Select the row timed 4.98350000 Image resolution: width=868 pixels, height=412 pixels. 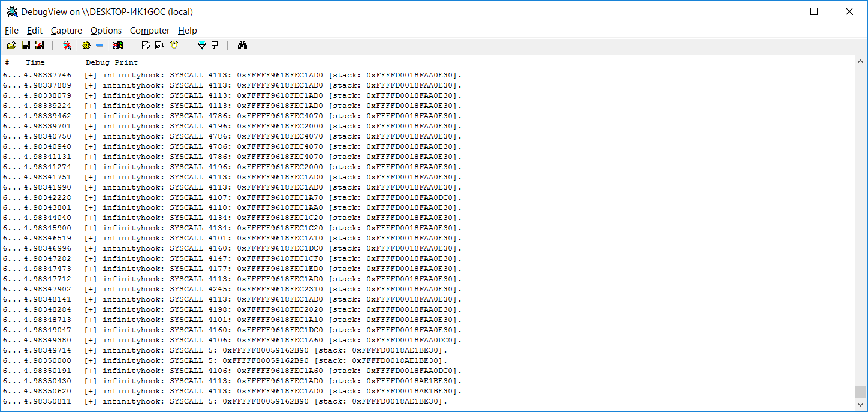[x=428, y=360]
